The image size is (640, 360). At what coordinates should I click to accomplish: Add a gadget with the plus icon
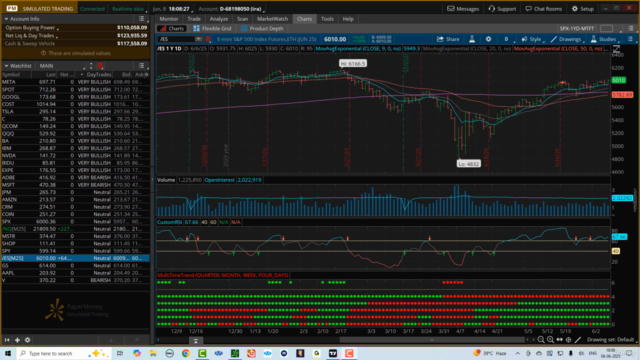tap(17, 340)
